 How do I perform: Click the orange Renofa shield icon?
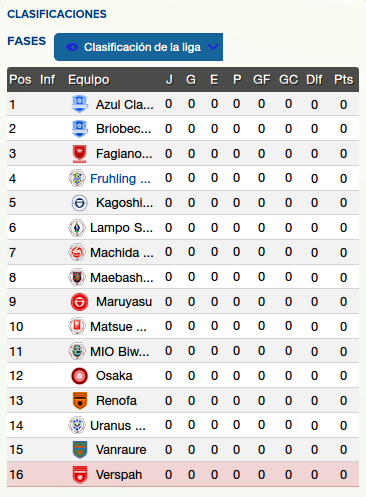80,400
